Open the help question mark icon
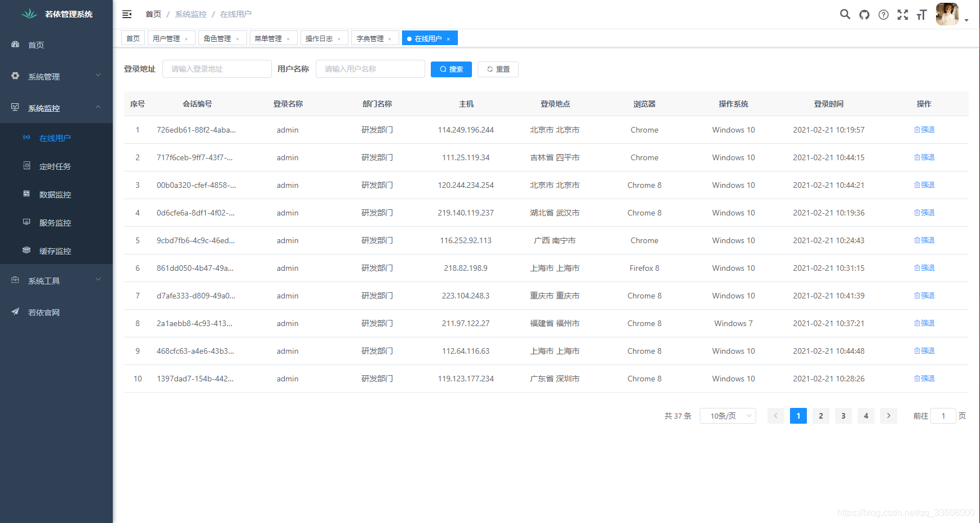The image size is (980, 523). [884, 15]
